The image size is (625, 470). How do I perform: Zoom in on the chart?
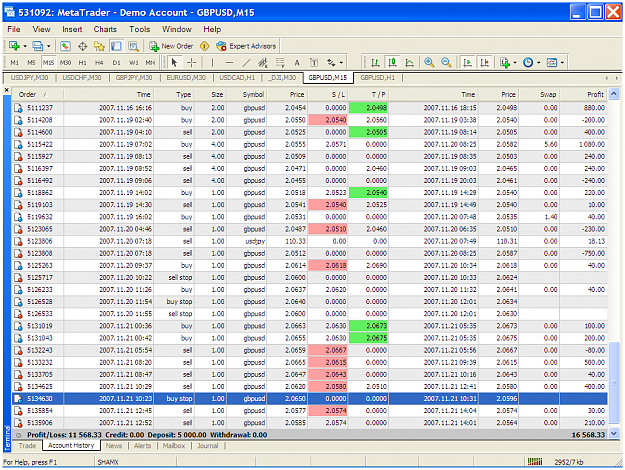point(429,63)
